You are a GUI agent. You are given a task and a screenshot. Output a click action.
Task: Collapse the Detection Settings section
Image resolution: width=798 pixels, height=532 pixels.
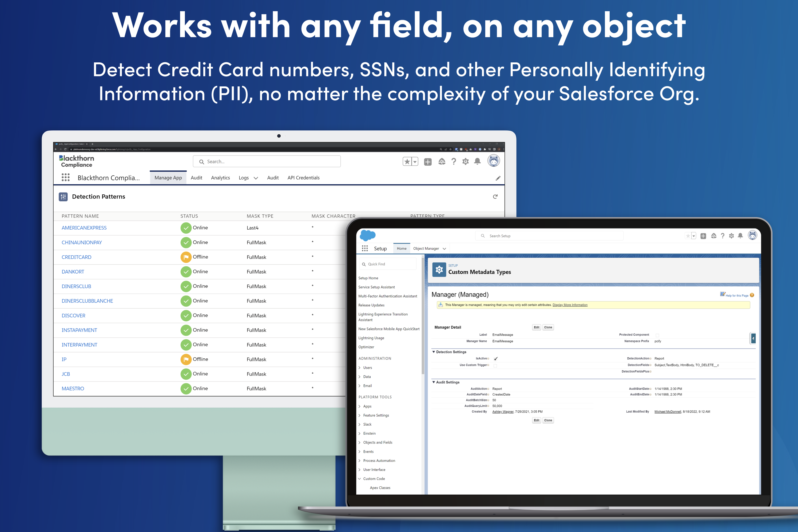coord(434,352)
